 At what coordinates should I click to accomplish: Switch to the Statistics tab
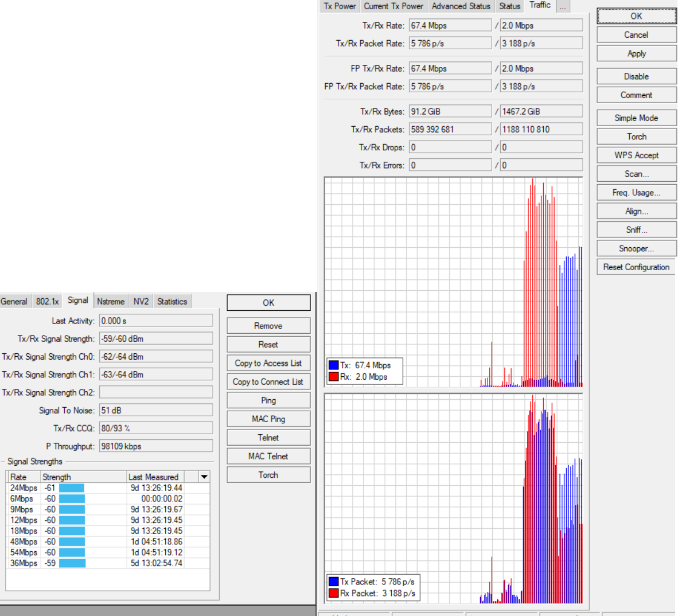point(172,301)
